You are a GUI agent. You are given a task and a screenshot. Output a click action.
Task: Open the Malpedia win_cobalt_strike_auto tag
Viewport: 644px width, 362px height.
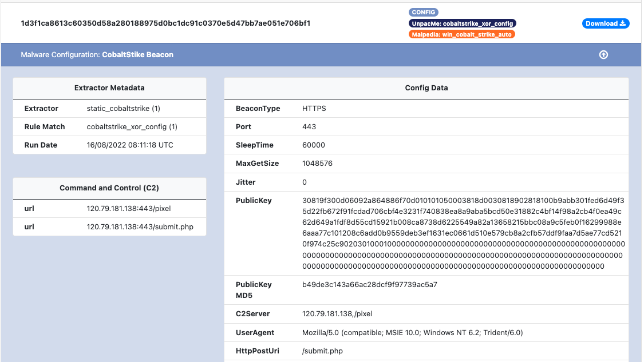click(461, 34)
